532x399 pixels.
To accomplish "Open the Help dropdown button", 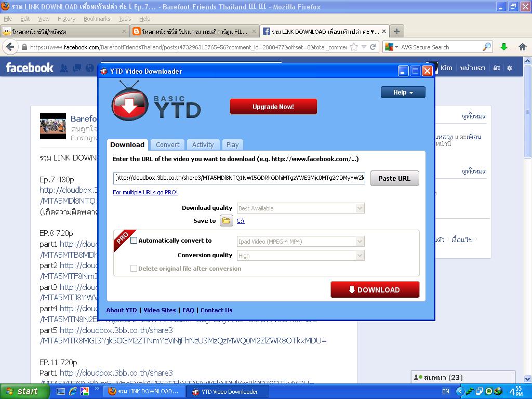I will [x=403, y=92].
